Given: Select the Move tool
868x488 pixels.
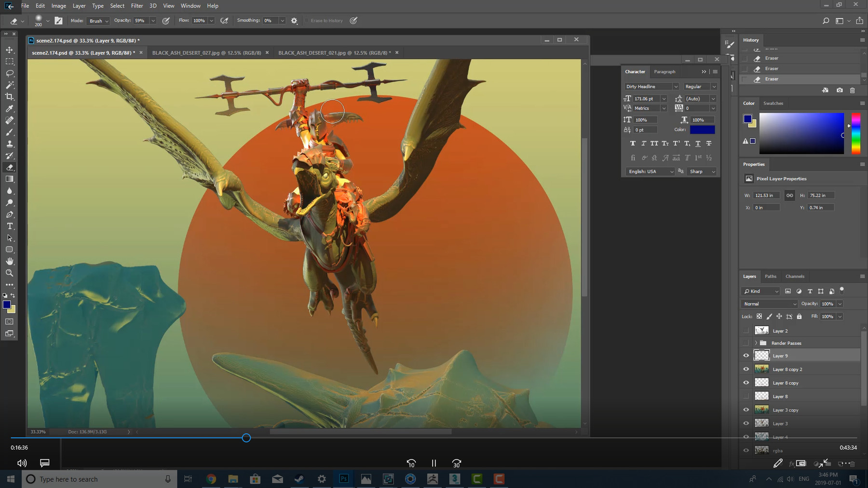Looking at the screenshot, I should click(x=10, y=50).
